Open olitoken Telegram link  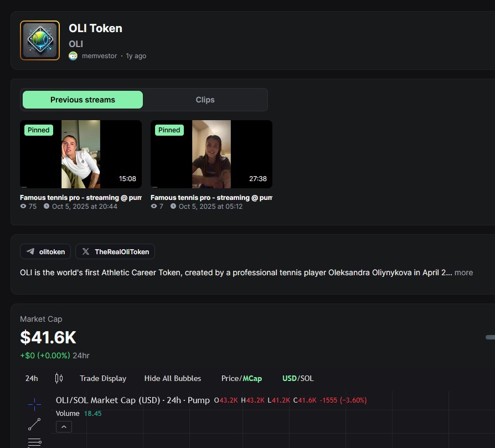tap(45, 251)
